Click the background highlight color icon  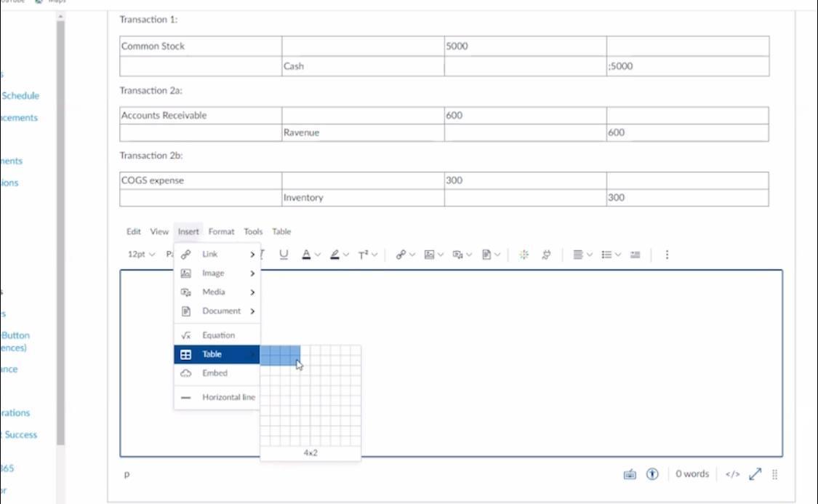coord(334,255)
